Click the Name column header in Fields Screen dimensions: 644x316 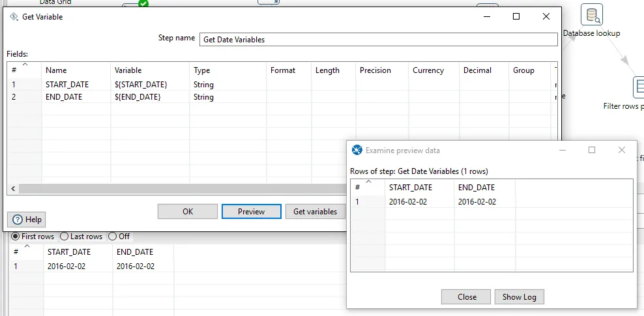click(76, 70)
